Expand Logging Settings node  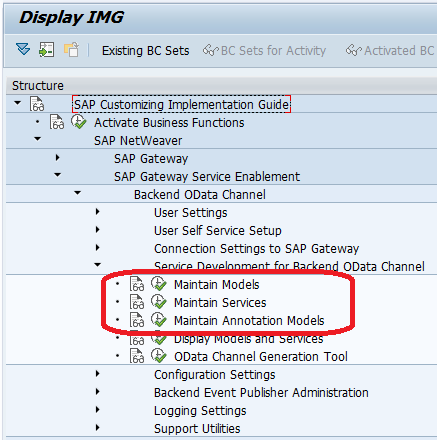[x=98, y=409]
